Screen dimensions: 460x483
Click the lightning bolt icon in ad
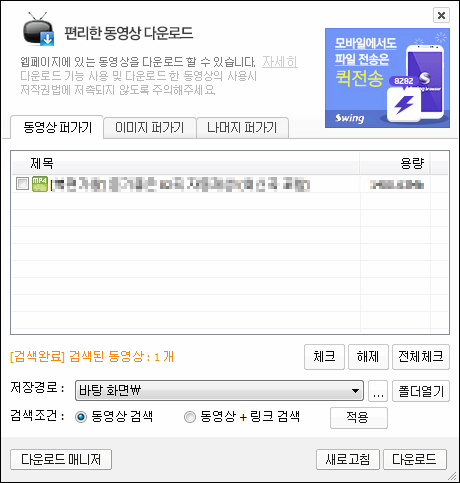coord(404,105)
